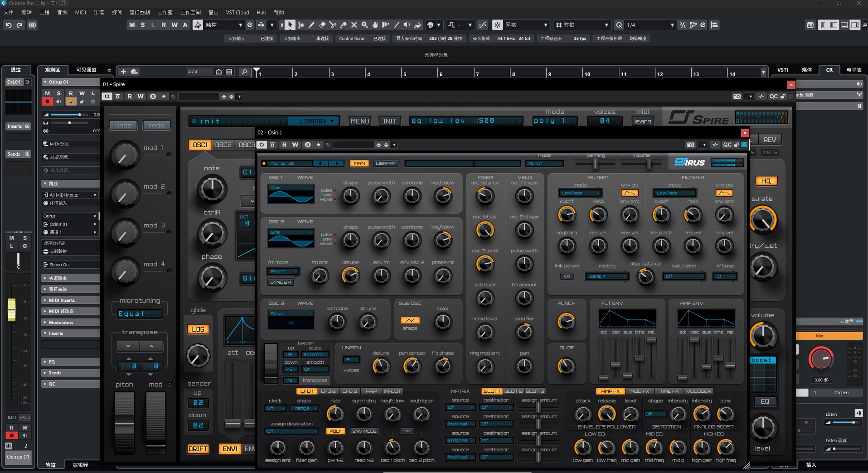Click the Add Track plus icon

123,72
